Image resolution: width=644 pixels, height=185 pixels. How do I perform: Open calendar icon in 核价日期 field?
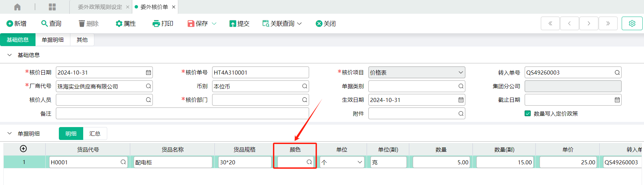pyautogui.click(x=148, y=73)
